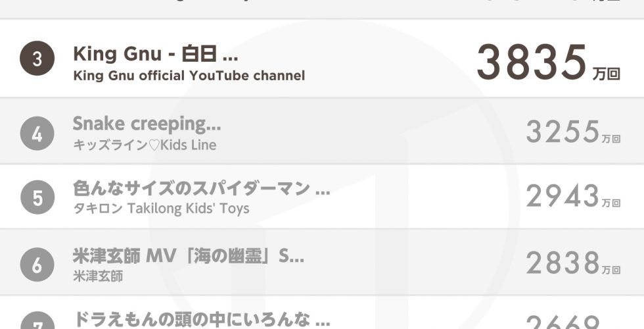Open the 色んなサイズのスパイダーマン video title
644x329 pixels.
pyautogui.click(x=201, y=188)
